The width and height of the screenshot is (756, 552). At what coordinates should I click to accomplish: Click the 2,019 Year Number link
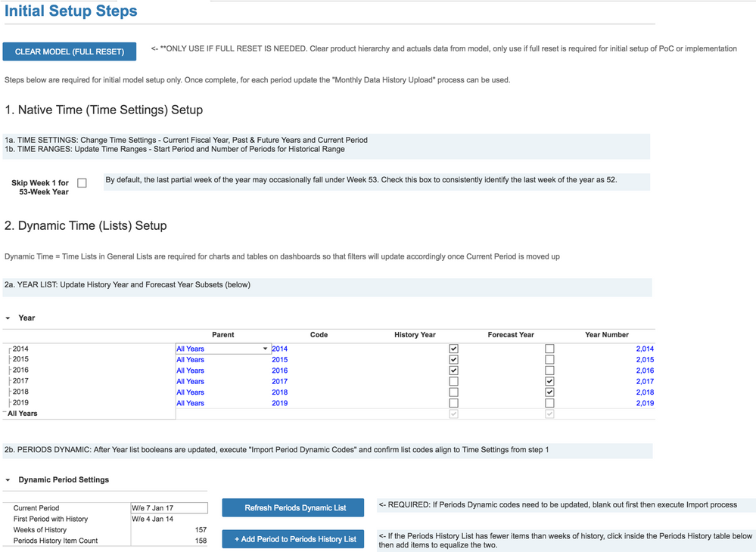[644, 403]
